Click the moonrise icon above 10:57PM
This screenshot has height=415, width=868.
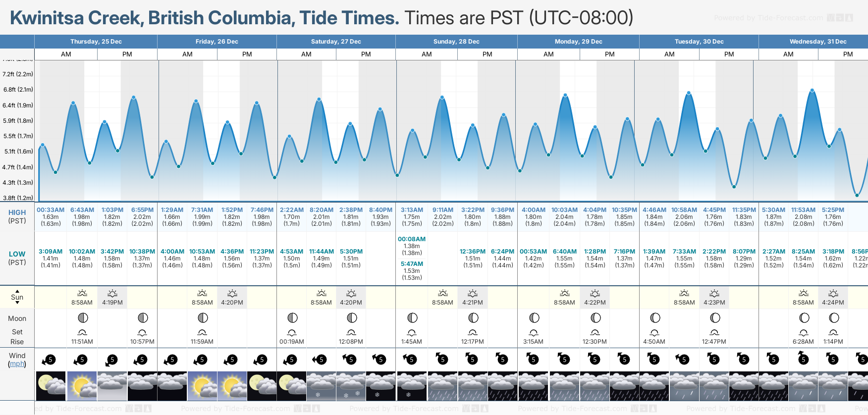(x=142, y=332)
